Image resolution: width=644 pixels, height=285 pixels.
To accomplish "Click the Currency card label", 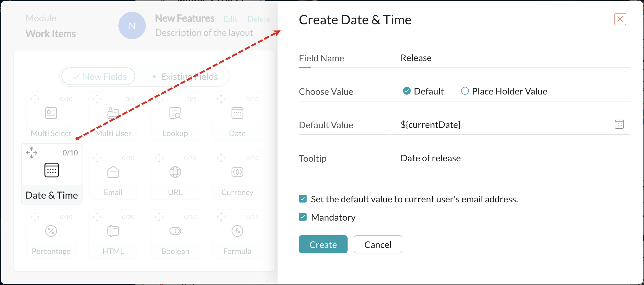I will 237,192.
